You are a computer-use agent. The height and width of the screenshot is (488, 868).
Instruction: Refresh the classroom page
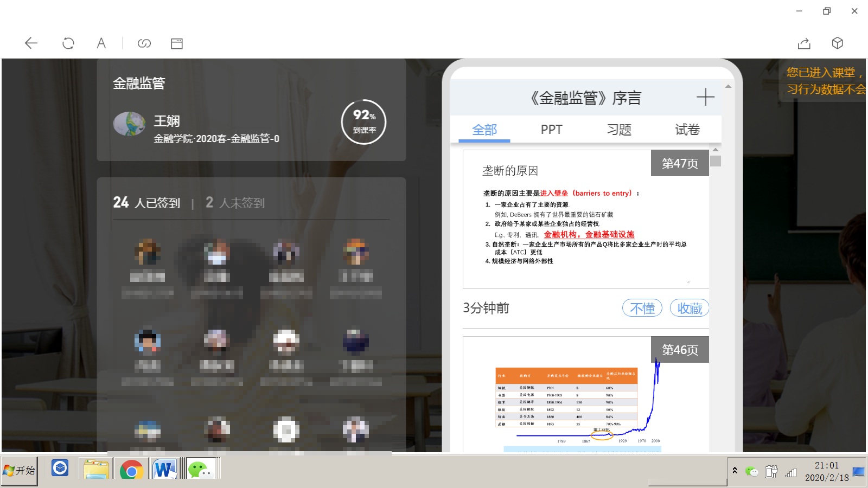click(x=68, y=43)
